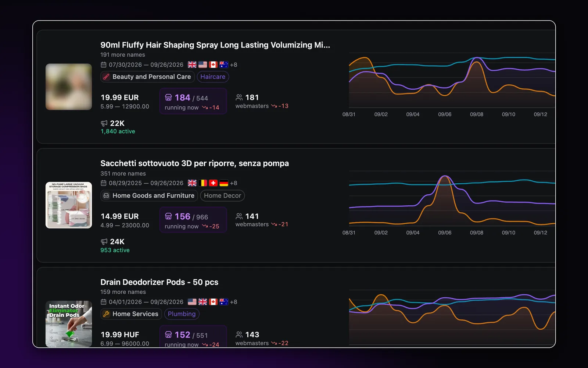
Task: Click Canada flag on hair spray row
Action: (213, 65)
